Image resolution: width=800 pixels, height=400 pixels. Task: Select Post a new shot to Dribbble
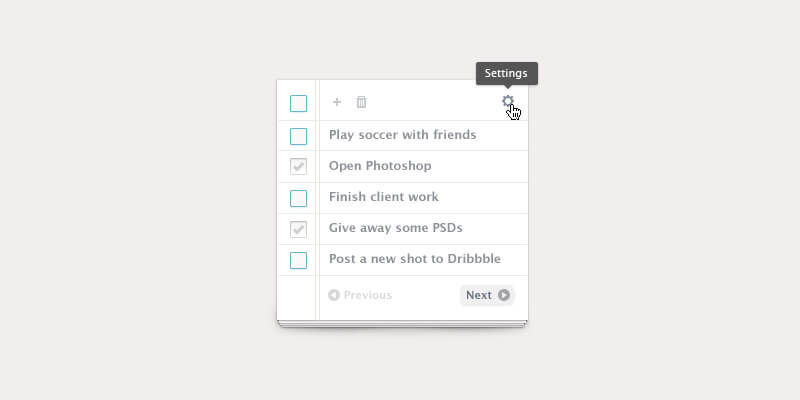pos(414,259)
